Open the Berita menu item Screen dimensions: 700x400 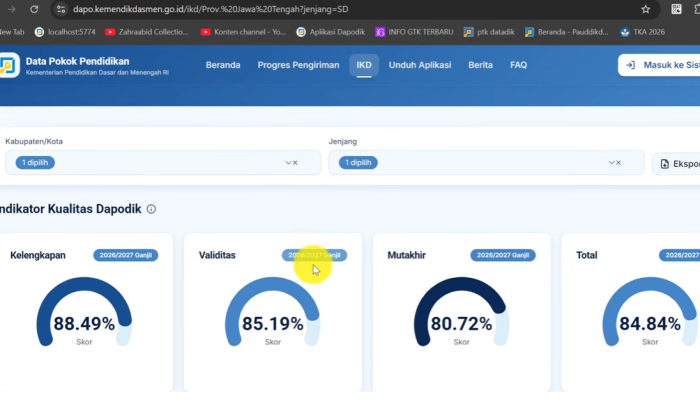coord(480,65)
